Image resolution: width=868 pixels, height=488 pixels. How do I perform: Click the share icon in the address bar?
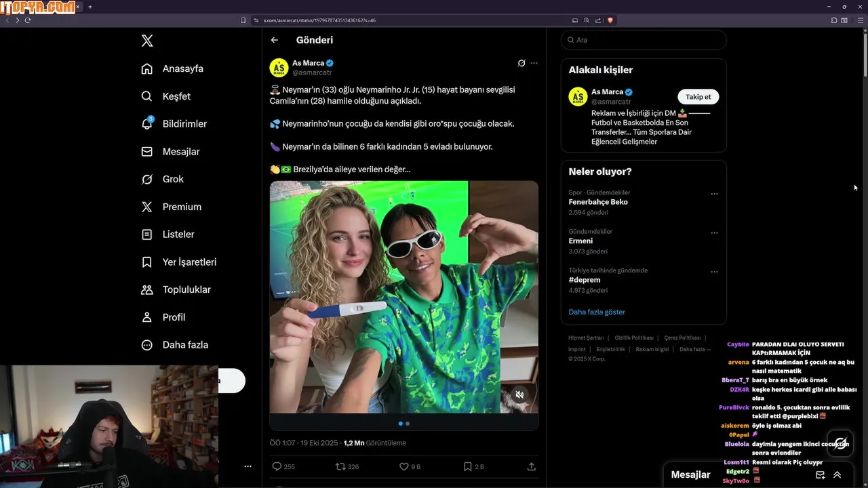coord(598,20)
